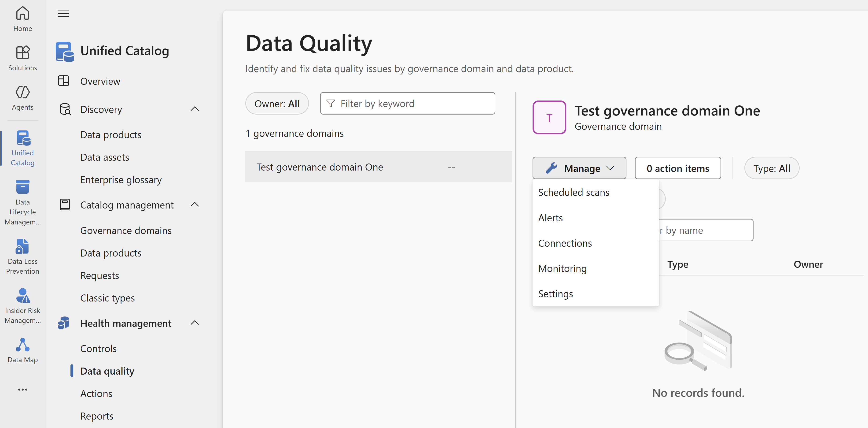The height and width of the screenshot is (428, 868).
Task: Select Test governance domain One from the list
Action: (x=320, y=167)
